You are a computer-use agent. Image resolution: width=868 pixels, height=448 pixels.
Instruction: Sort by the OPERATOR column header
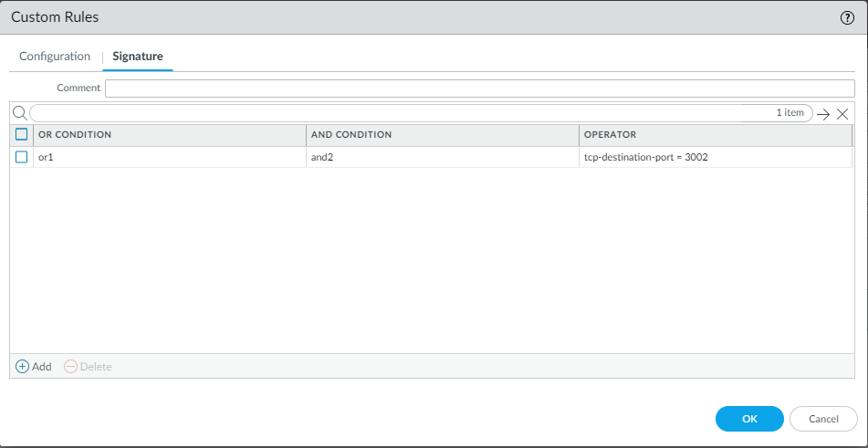coord(716,134)
